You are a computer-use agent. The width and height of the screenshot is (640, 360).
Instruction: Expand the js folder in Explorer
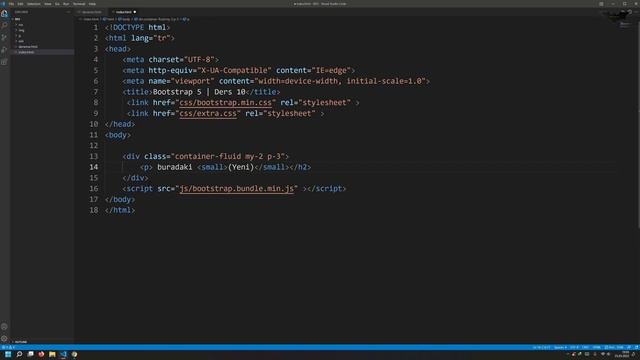[x=20, y=36]
